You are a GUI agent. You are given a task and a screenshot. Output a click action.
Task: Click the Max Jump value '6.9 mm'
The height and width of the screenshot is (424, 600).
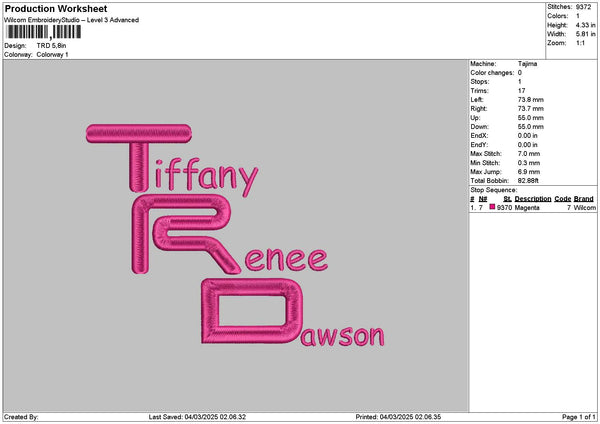(529, 172)
